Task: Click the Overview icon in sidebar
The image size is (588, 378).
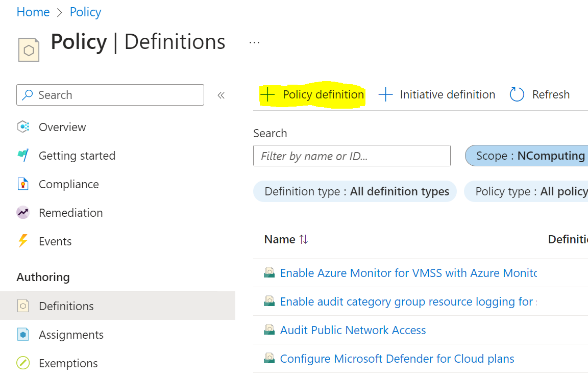Action: point(23,127)
